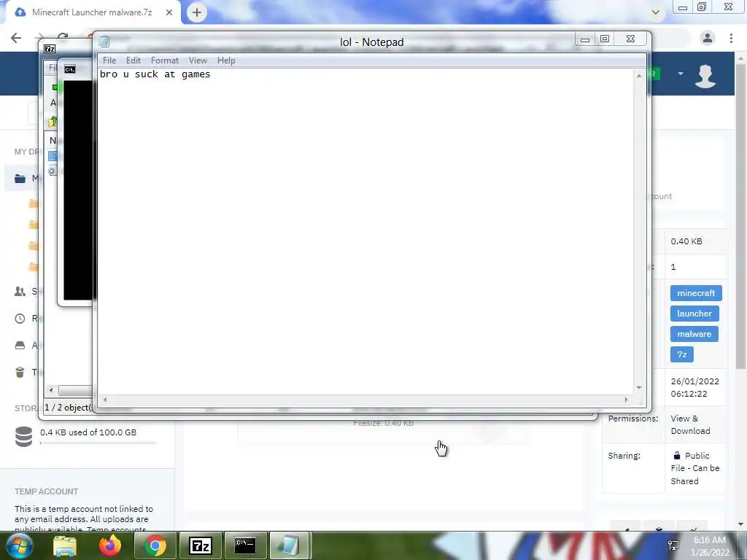Launch Firefox from the taskbar

point(110,545)
